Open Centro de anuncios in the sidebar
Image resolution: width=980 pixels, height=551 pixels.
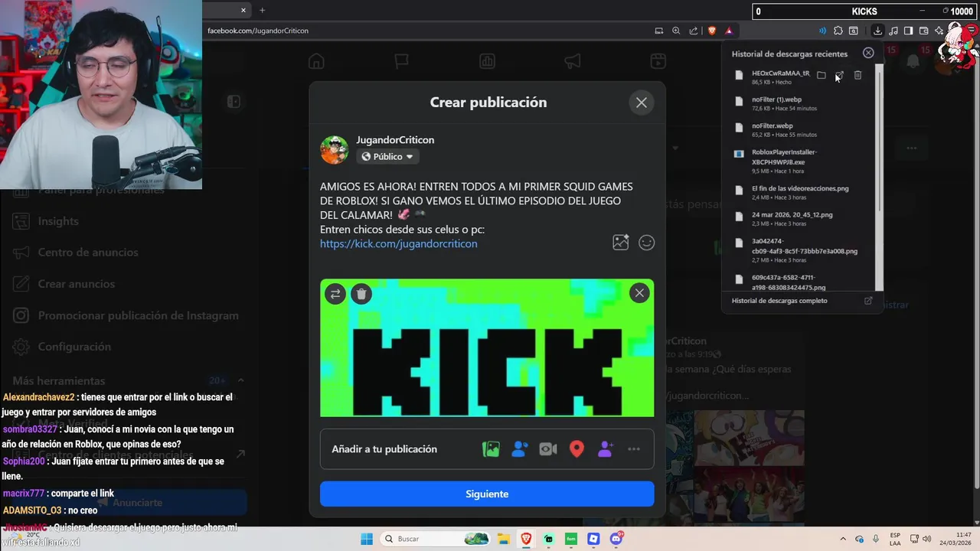click(x=88, y=253)
